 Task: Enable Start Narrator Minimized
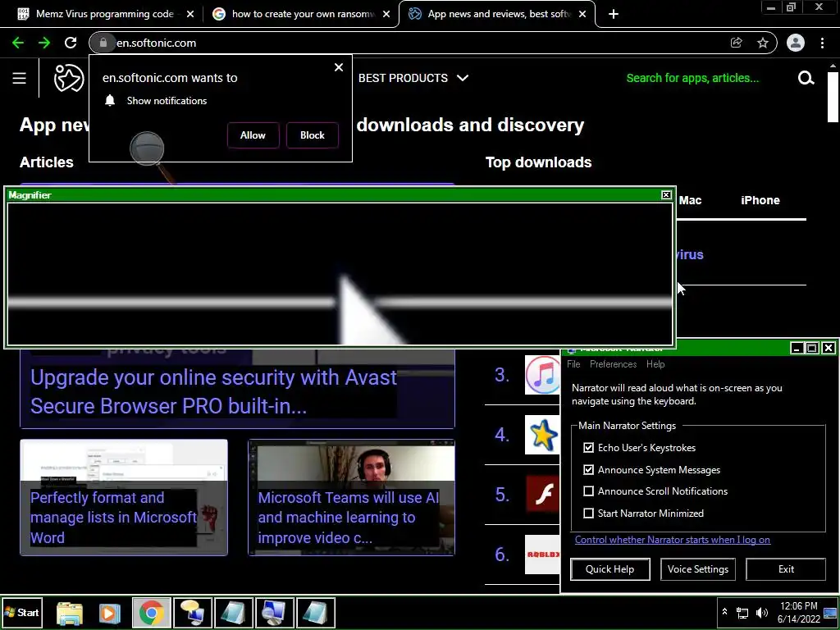pyautogui.click(x=588, y=514)
